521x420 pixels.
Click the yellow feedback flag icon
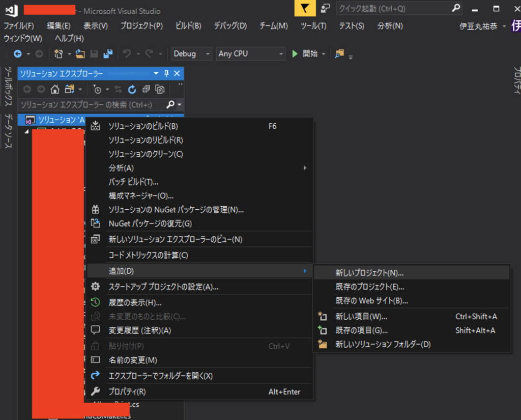[305, 8]
